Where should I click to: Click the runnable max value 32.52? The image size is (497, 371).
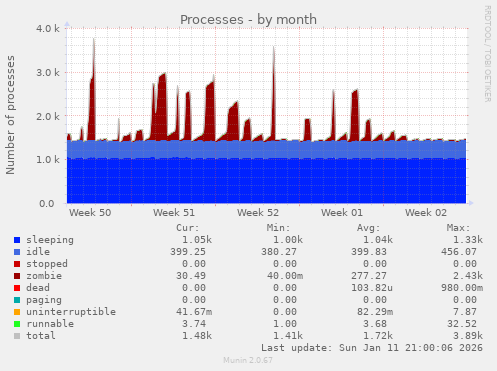coord(462,324)
